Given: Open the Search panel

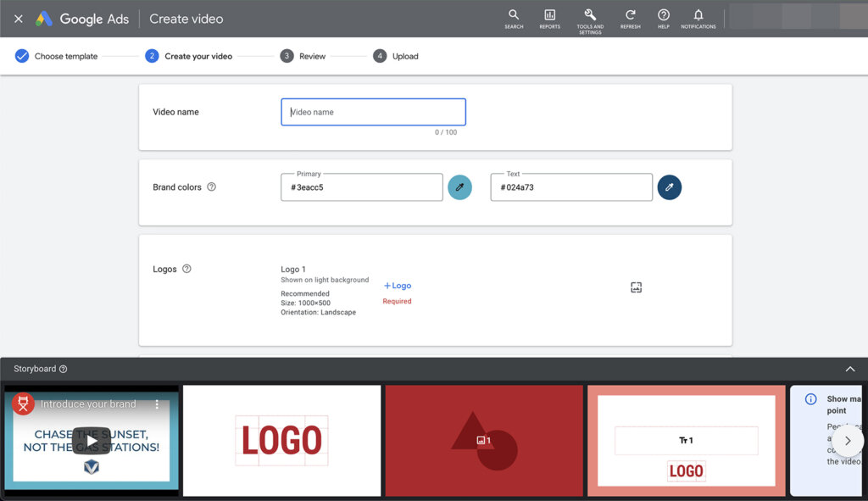Looking at the screenshot, I should (x=514, y=15).
